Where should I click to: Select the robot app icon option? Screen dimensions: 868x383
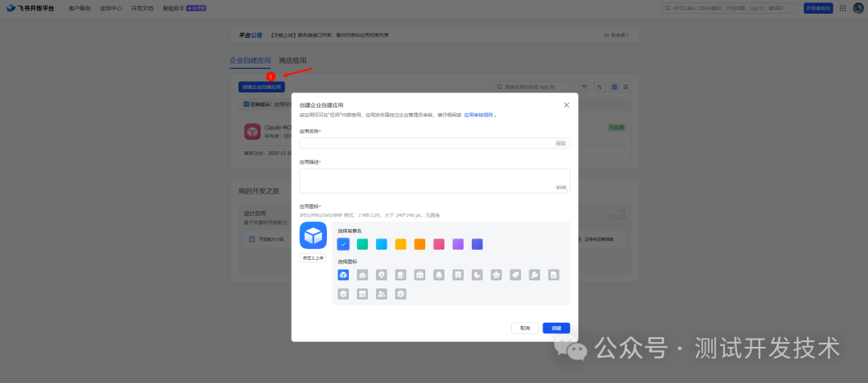[x=362, y=275]
